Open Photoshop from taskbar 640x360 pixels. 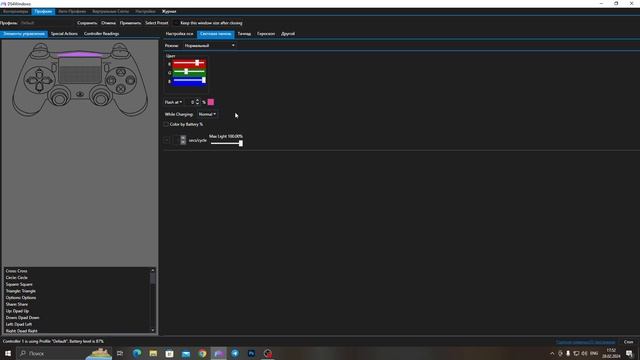[251, 353]
